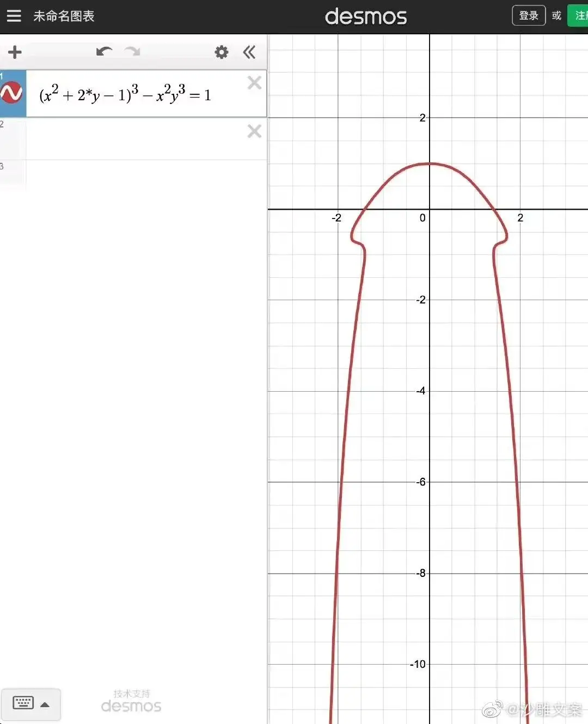Expand keyboard with the up arrow
588x724 pixels.
pos(45,704)
